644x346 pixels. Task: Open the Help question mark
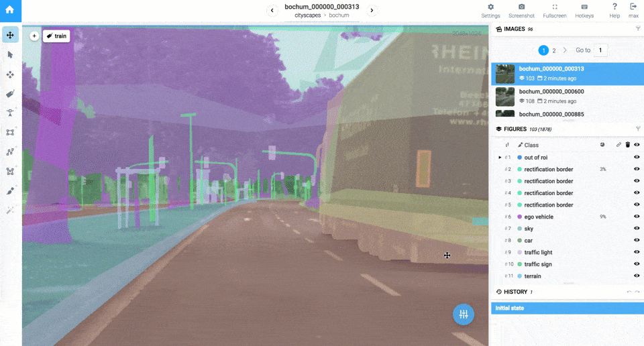614,10
